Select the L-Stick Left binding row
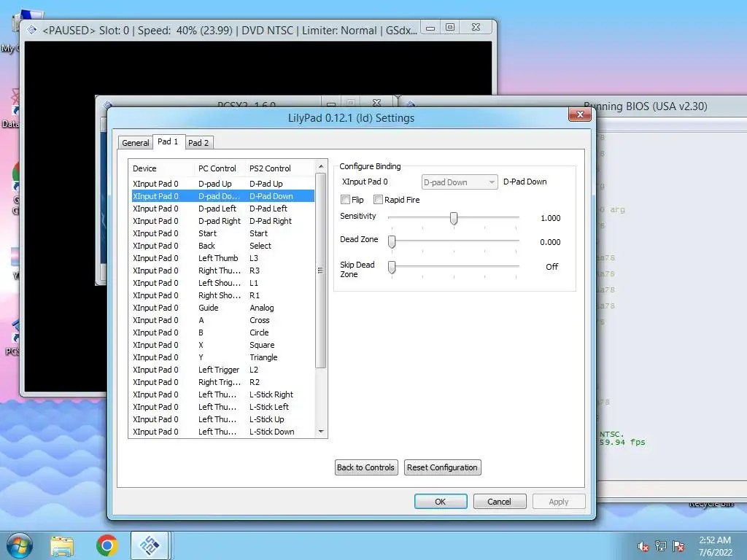Image resolution: width=747 pixels, height=560 pixels. [222, 407]
